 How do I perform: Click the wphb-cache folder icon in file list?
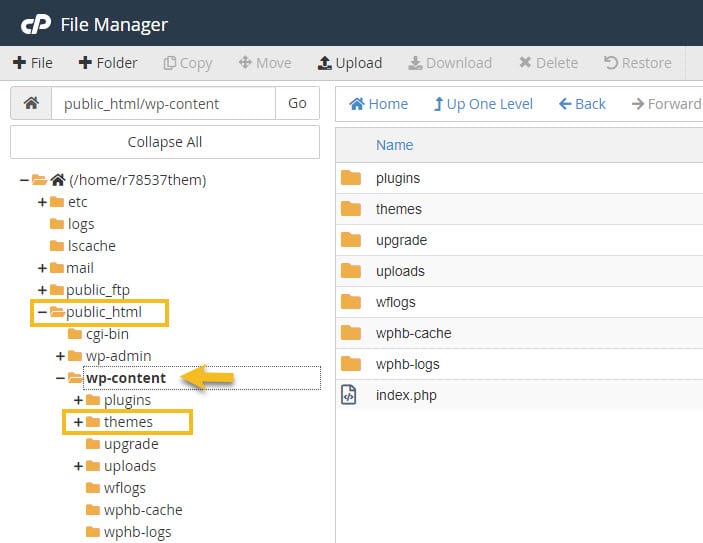point(351,333)
